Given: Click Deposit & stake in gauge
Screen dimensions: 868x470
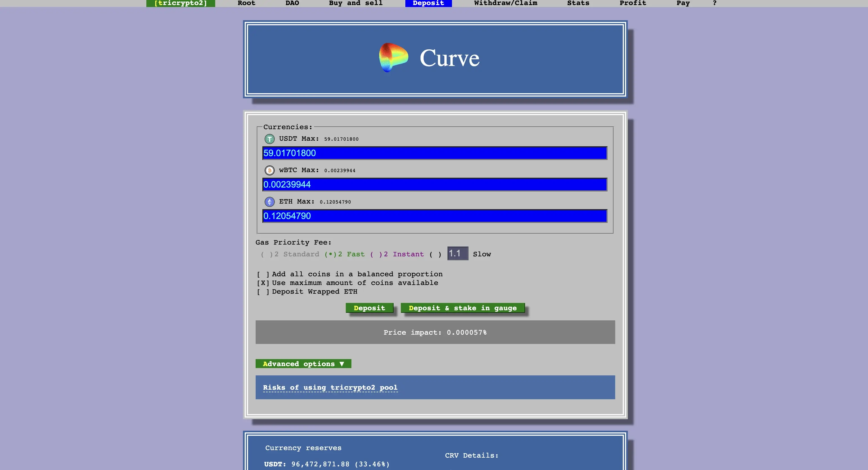Looking at the screenshot, I should click(x=462, y=308).
